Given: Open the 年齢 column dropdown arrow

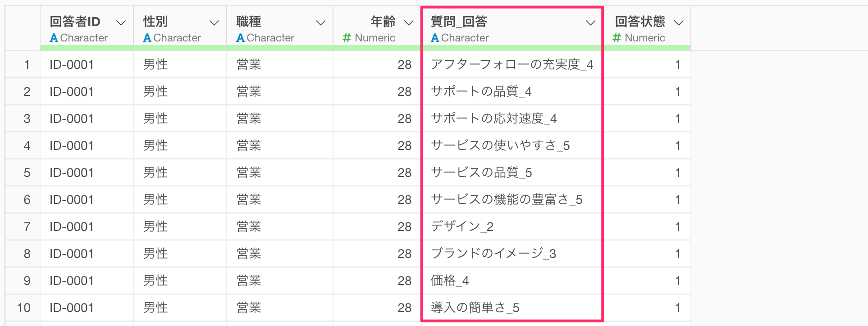Looking at the screenshot, I should point(409,23).
